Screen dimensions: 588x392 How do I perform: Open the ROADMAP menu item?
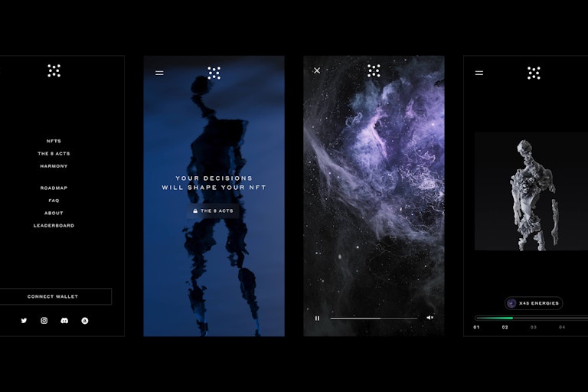54,188
